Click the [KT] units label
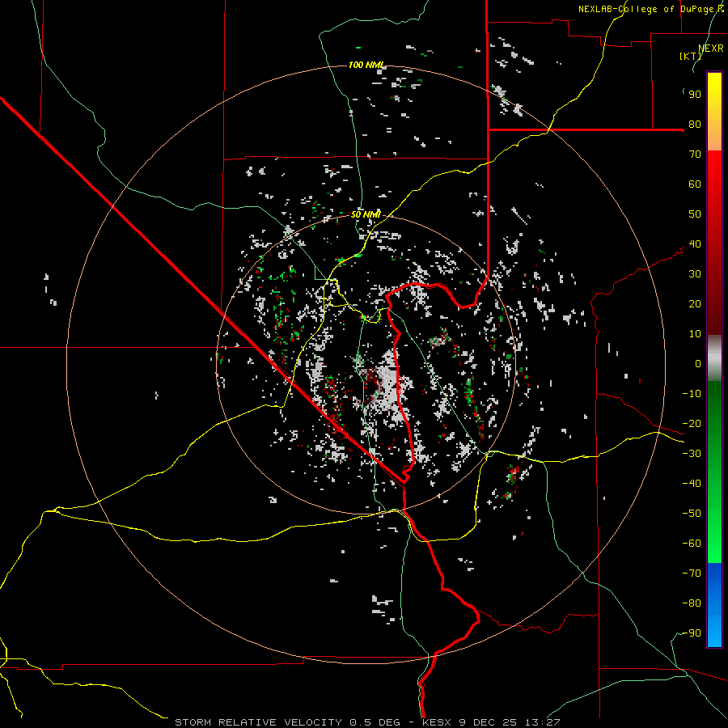The width and height of the screenshot is (728, 728). (690, 56)
